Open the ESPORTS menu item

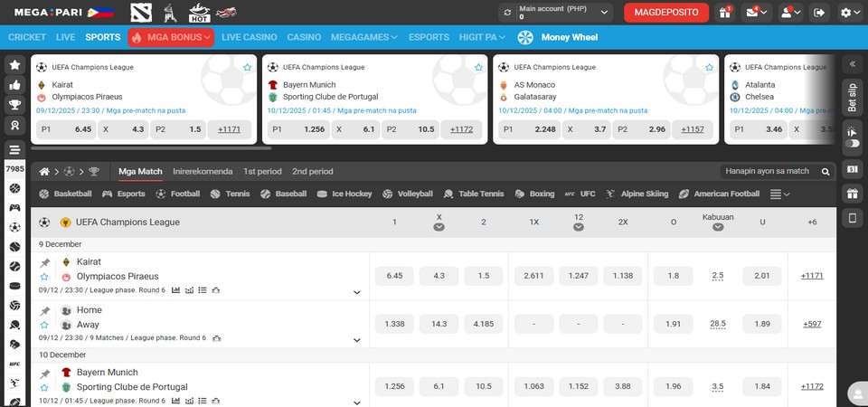pyautogui.click(x=429, y=37)
